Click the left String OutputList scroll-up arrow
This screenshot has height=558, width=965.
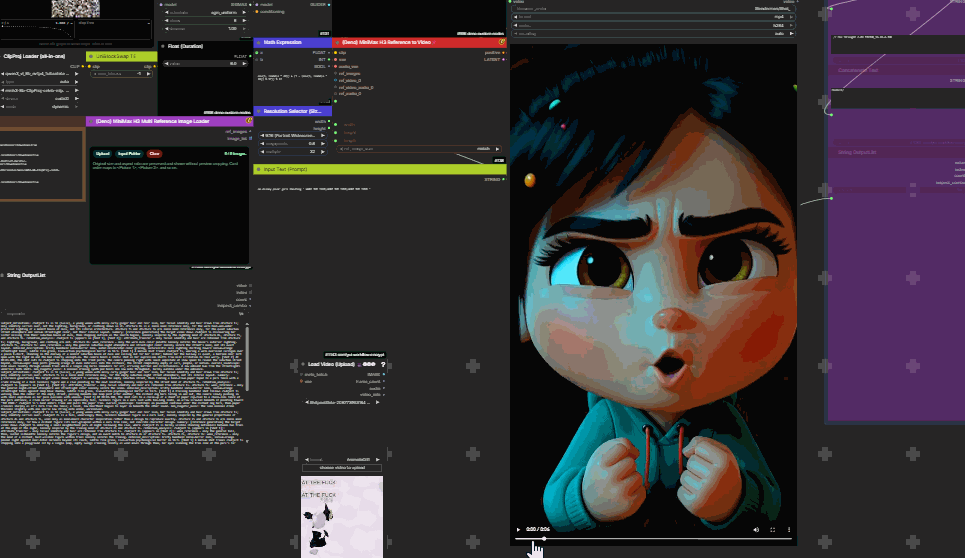click(247, 324)
